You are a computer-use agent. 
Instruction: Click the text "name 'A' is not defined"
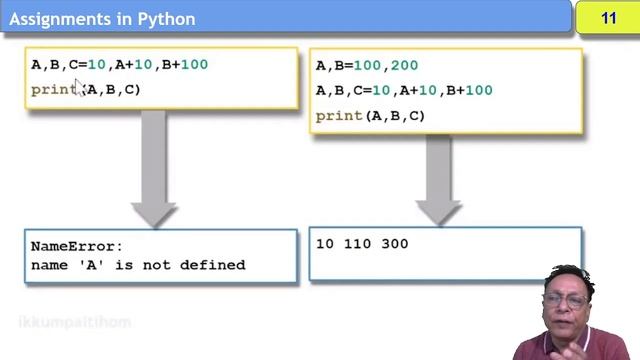point(138,265)
